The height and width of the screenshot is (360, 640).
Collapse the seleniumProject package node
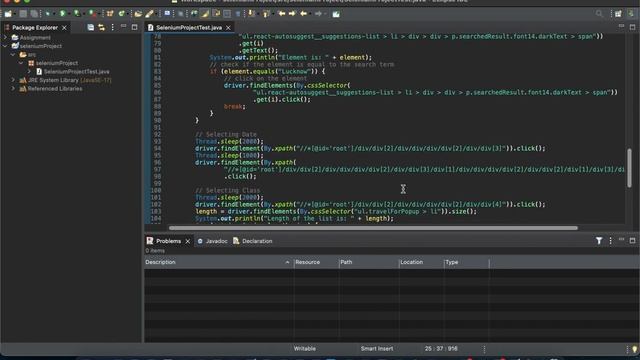21,63
